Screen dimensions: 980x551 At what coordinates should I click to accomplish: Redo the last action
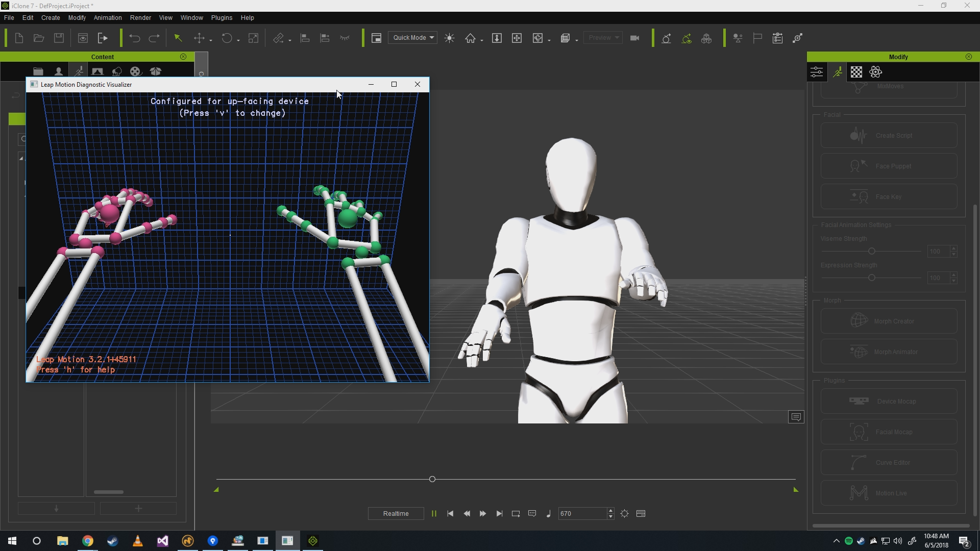[x=154, y=38]
